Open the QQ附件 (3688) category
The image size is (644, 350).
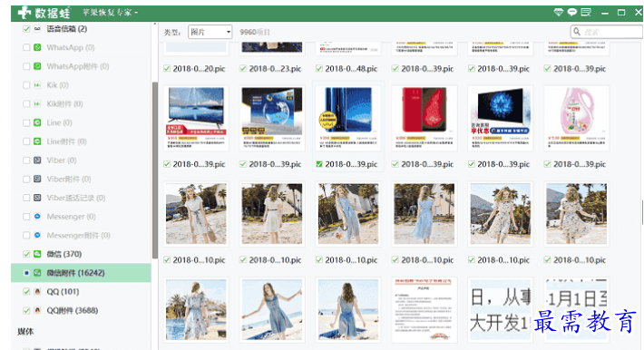click(73, 311)
